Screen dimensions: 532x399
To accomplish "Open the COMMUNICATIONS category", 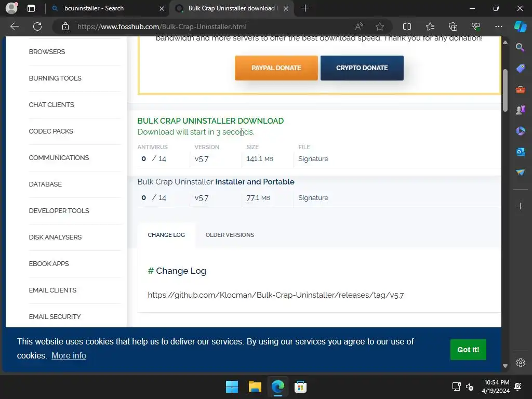I will [59, 157].
